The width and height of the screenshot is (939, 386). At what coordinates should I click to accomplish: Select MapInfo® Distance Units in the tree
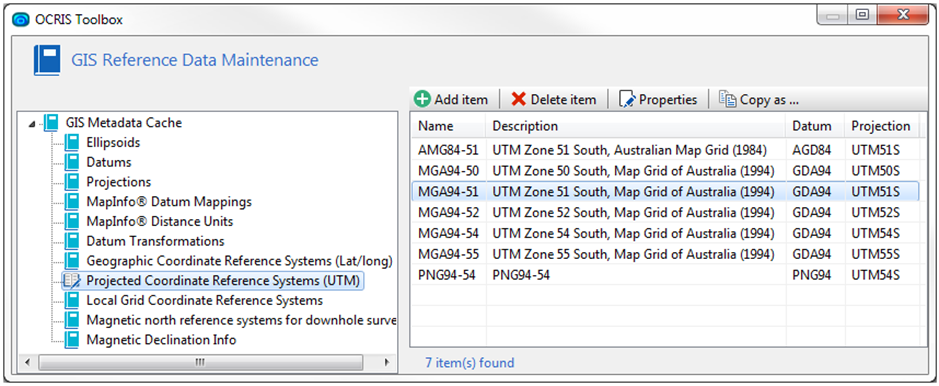click(x=160, y=221)
